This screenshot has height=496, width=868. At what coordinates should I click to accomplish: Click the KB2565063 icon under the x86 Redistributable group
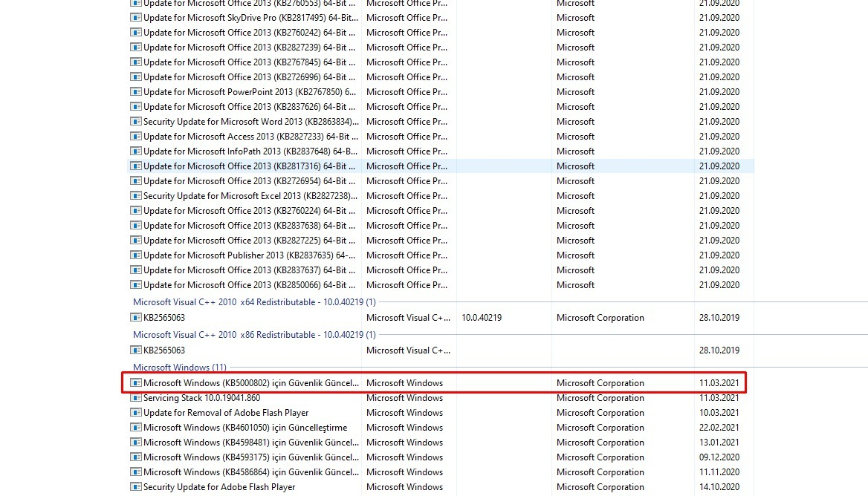point(135,350)
